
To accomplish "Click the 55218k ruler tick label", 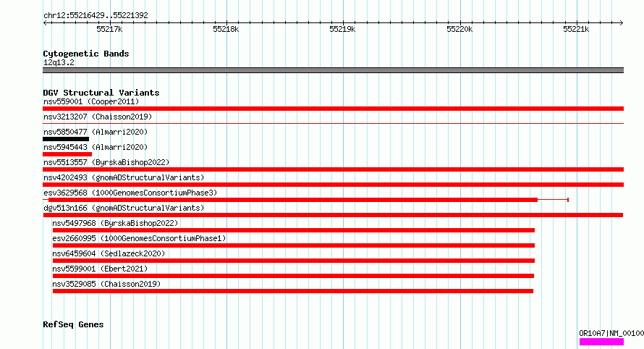I will pos(226,29).
